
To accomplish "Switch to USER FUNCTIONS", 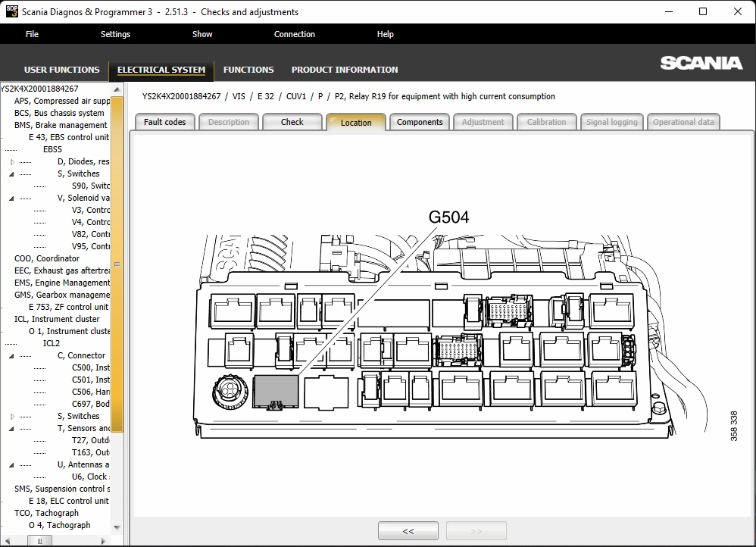I will coord(61,69).
